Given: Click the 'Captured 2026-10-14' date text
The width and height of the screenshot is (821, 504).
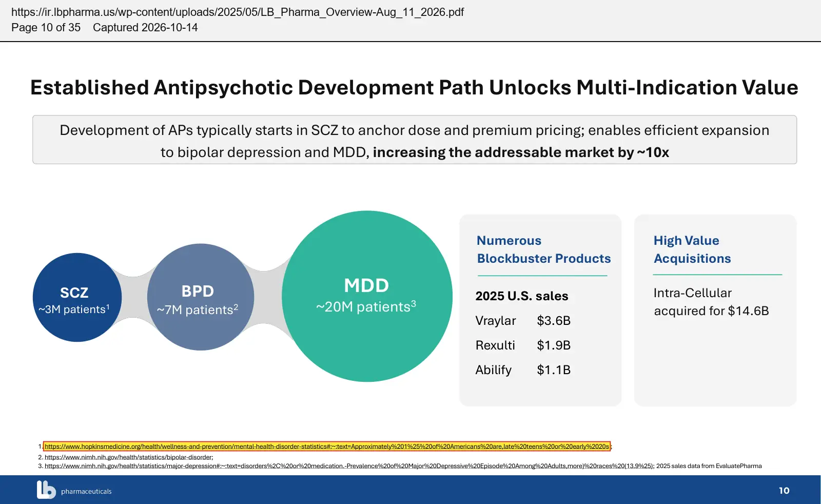Looking at the screenshot, I should tap(145, 28).
